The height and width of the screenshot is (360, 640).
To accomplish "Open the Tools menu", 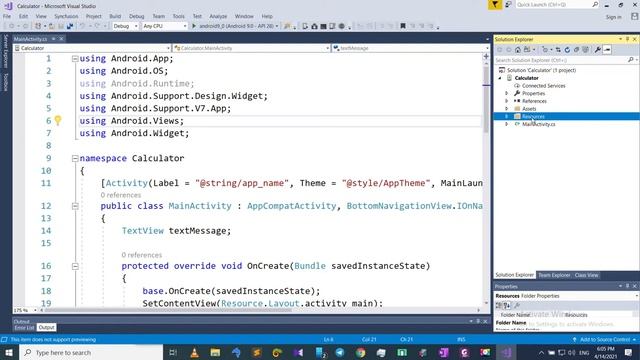I will tap(178, 16).
